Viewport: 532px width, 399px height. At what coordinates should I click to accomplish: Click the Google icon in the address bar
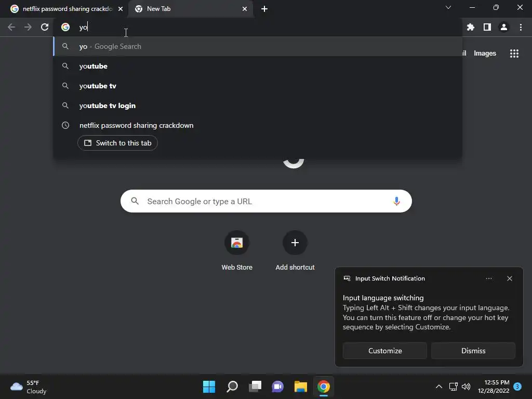pos(65,27)
